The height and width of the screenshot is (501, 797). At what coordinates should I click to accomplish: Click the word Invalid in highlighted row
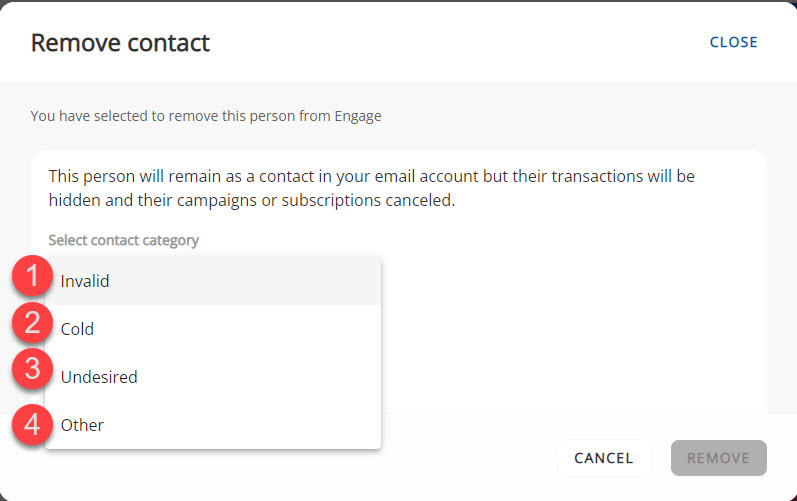tap(85, 281)
